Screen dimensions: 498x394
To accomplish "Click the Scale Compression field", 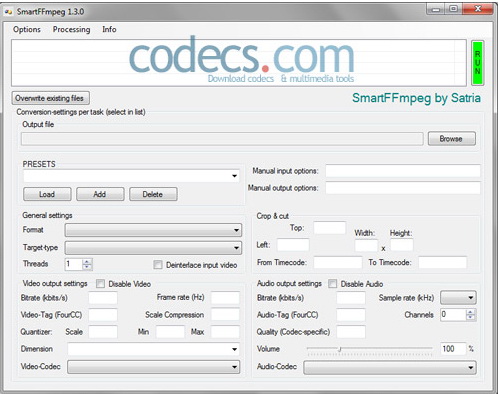I will click(225, 315).
